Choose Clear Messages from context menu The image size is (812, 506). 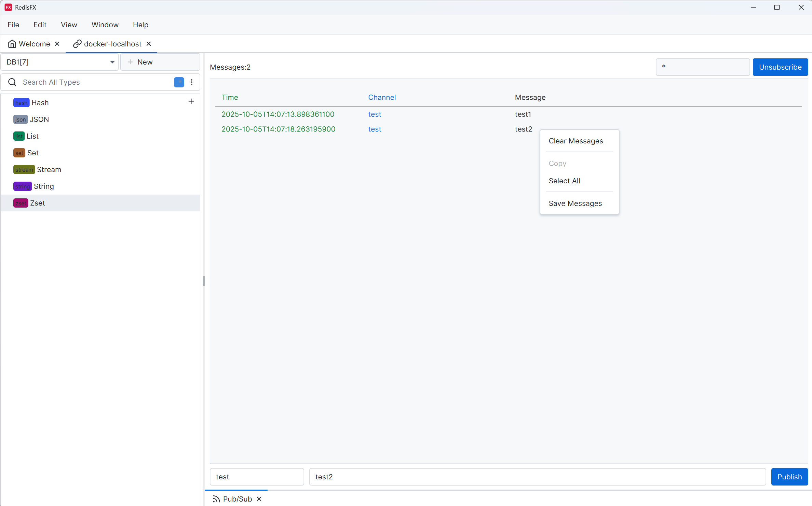click(x=576, y=141)
